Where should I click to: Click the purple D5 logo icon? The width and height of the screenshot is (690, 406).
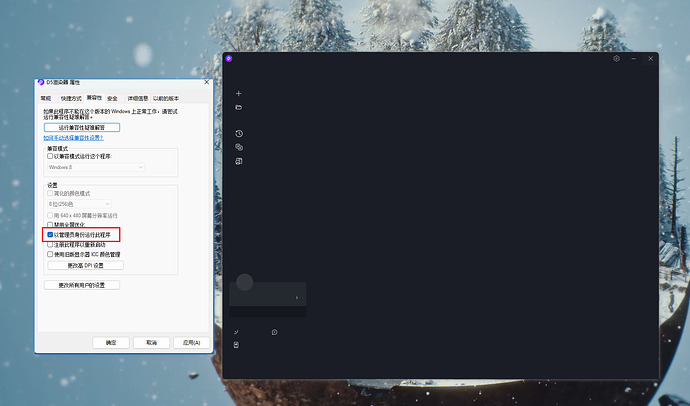click(x=229, y=59)
